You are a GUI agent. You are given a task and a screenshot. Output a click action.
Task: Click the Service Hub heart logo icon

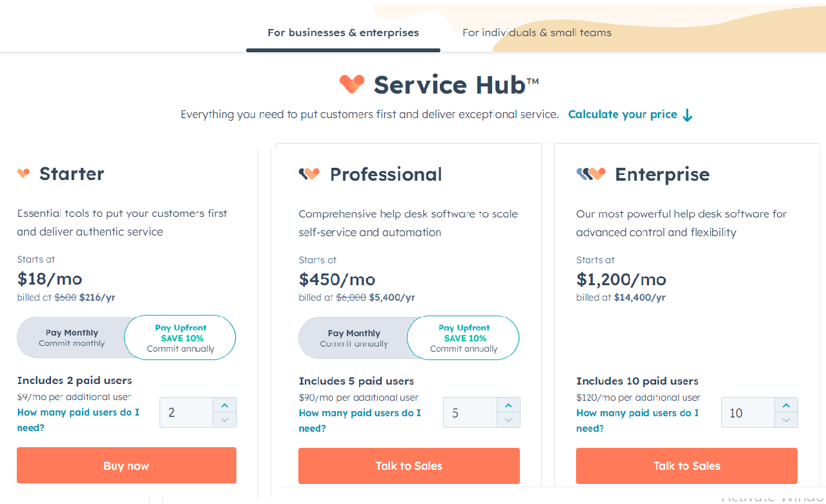[352, 85]
